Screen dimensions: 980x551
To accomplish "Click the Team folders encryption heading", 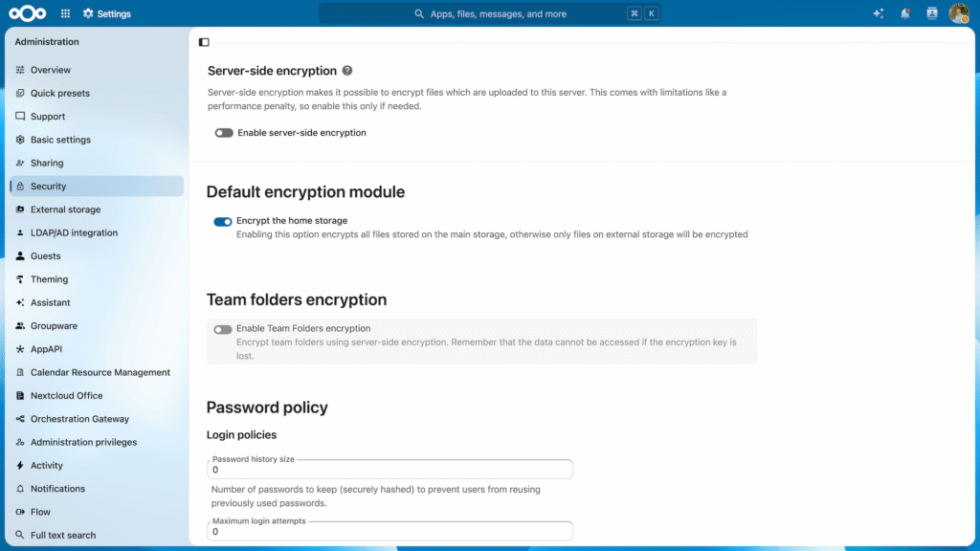I will [297, 299].
